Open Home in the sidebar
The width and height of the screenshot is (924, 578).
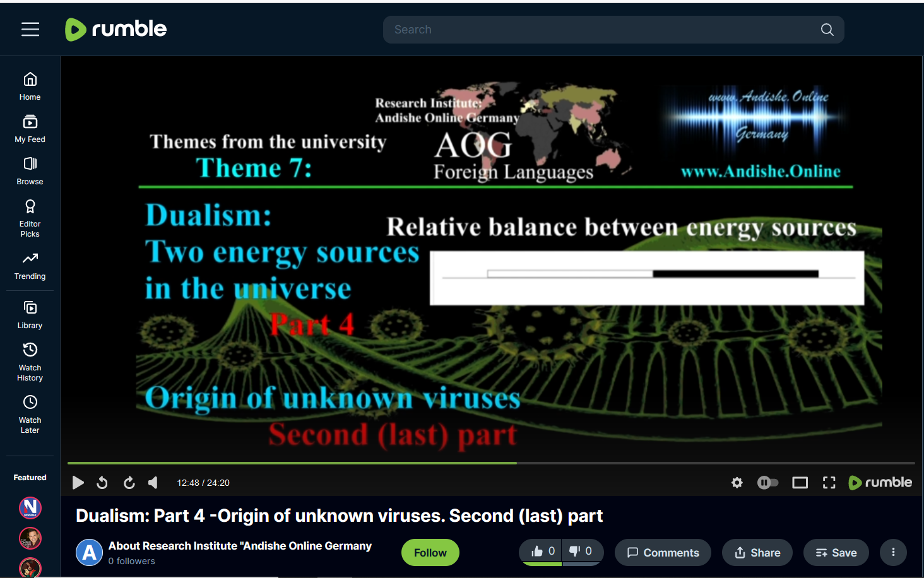(30, 86)
